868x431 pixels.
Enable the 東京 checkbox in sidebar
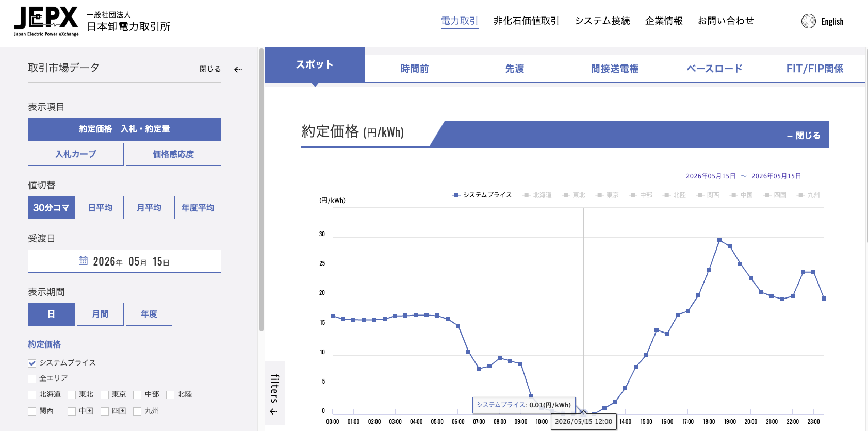point(105,395)
